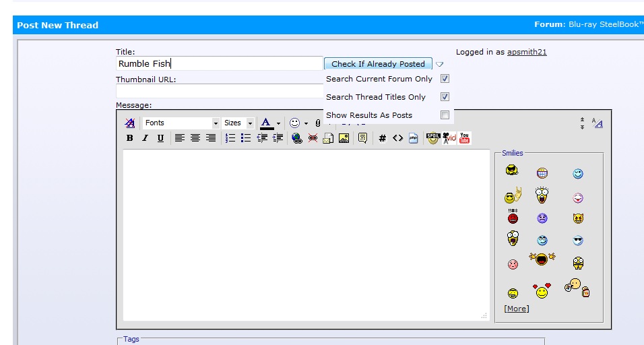This screenshot has height=345, width=644.
Task: Insert a bulleted unordered list
Action: click(x=246, y=138)
